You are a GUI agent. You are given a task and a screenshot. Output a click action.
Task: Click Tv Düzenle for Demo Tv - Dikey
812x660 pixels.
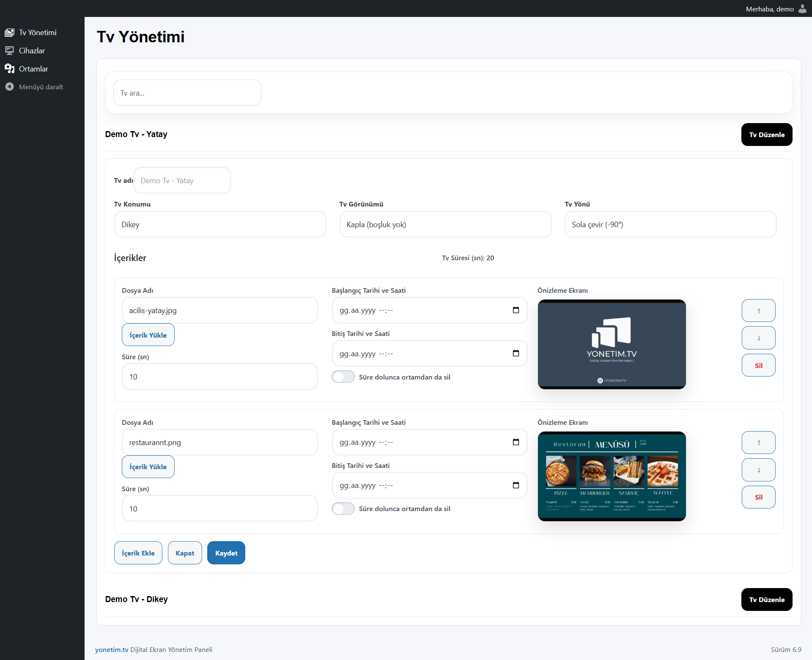[x=766, y=599]
